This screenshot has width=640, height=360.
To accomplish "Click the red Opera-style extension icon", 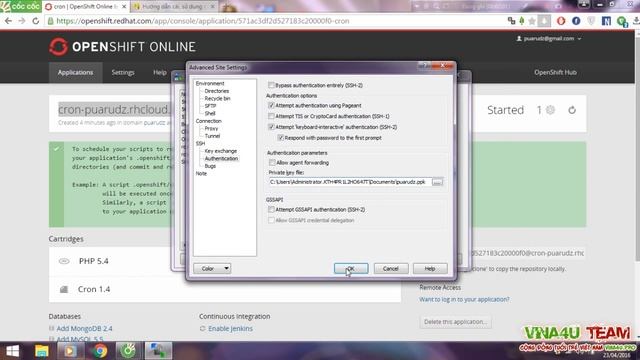I will point(561,21).
